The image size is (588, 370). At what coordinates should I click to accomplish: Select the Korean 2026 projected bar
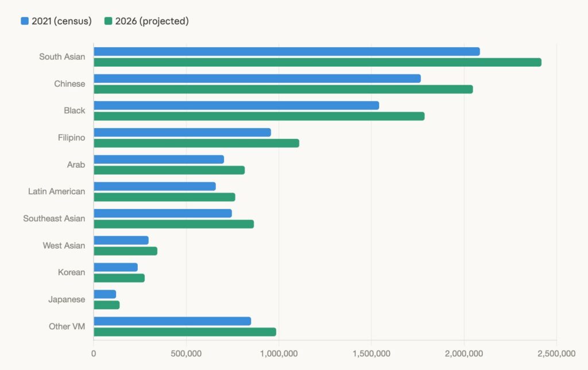click(x=119, y=278)
